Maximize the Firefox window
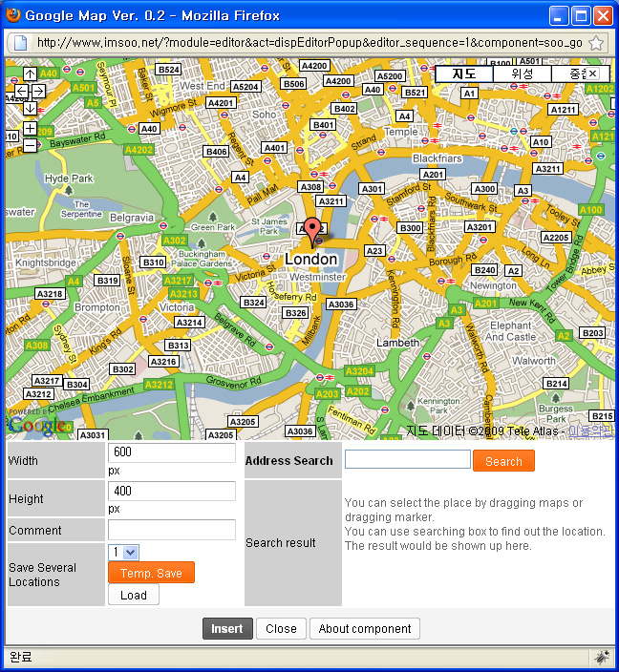619x672 pixels. (x=581, y=16)
